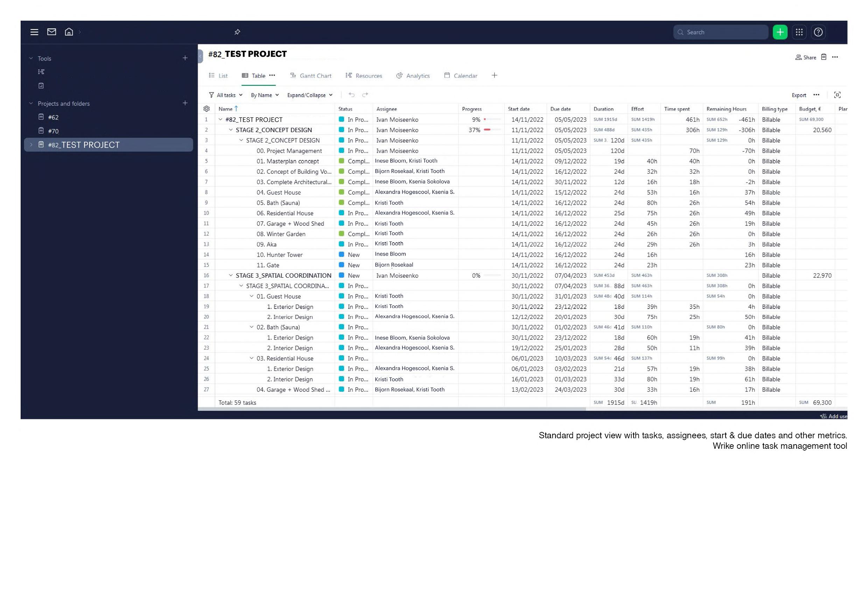Collapse the Tools sidebar section
This screenshot has width=868, height=614.
(x=31, y=58)
